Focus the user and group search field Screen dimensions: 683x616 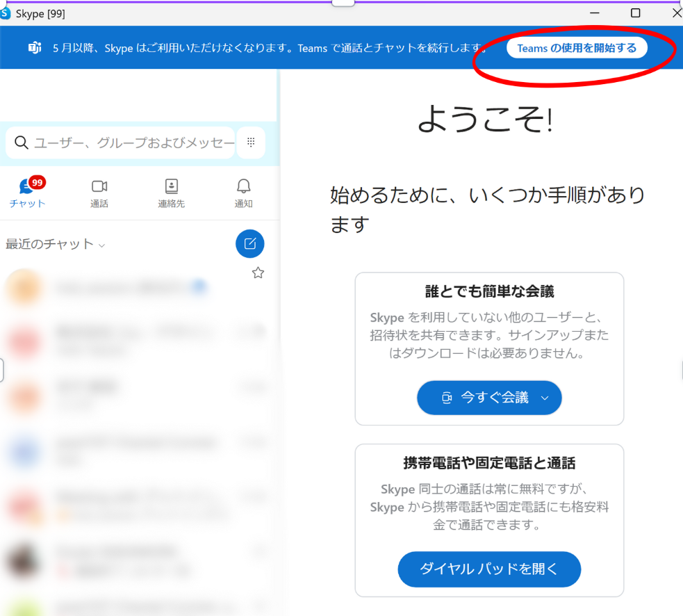[120, 143]
